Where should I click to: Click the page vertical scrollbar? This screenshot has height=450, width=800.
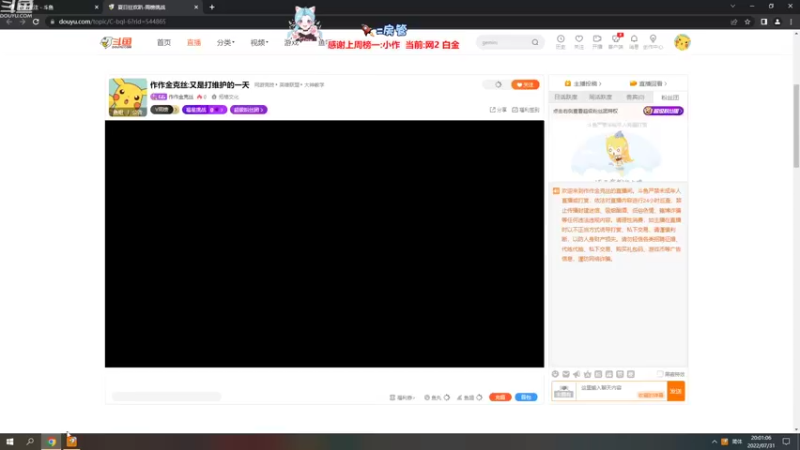(796, 126)
